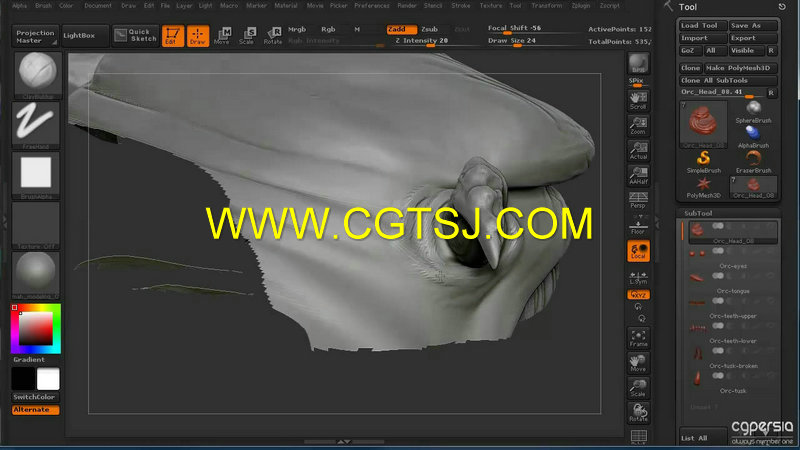This screenshot has width=800, height=450.
Task: Activate the Draw mode button
Action: (x=197, y=36)
